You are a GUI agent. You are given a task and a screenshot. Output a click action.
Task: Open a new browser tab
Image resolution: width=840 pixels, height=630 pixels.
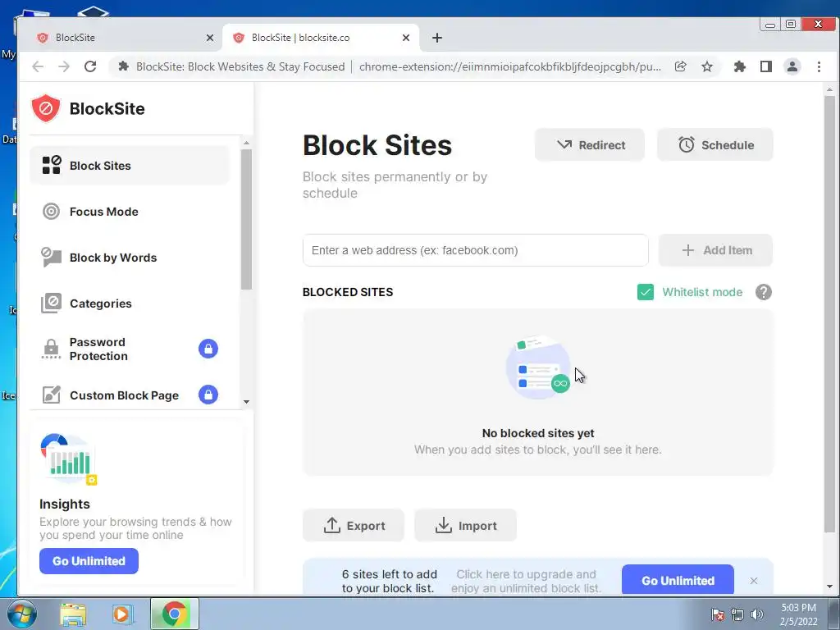437,38
